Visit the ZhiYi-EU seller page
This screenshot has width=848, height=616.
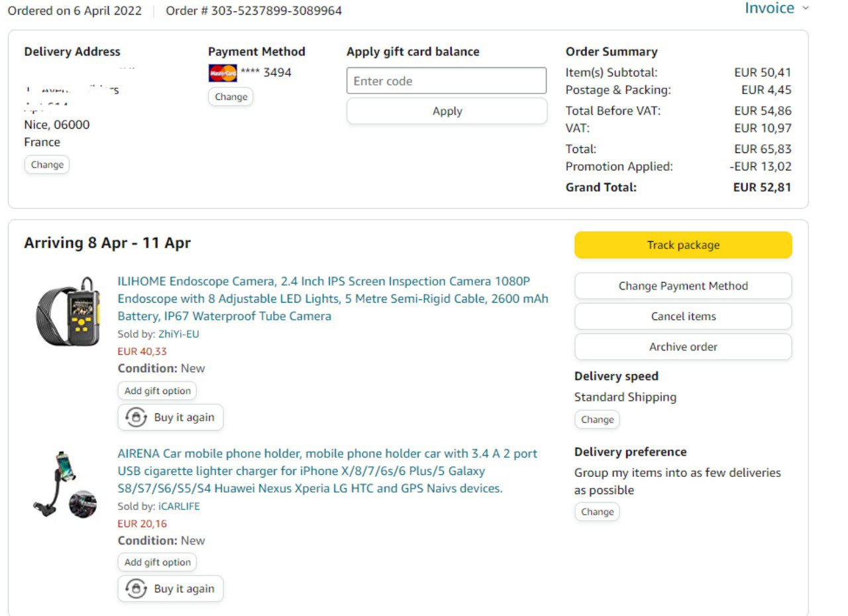178,334
